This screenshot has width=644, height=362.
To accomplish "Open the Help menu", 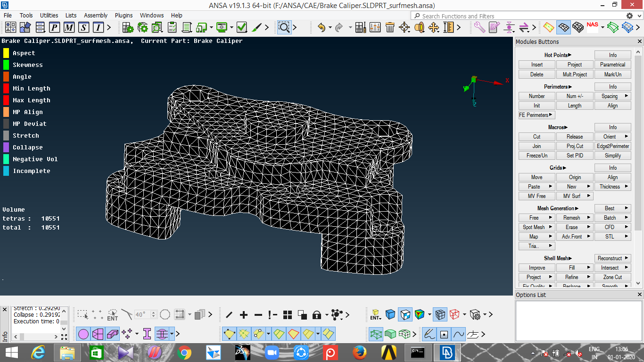I will coord(176,15).
